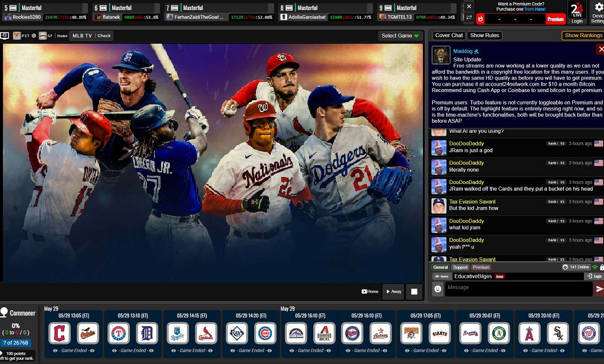Click the Arizona Diamondbacks logo

[324, 333]
